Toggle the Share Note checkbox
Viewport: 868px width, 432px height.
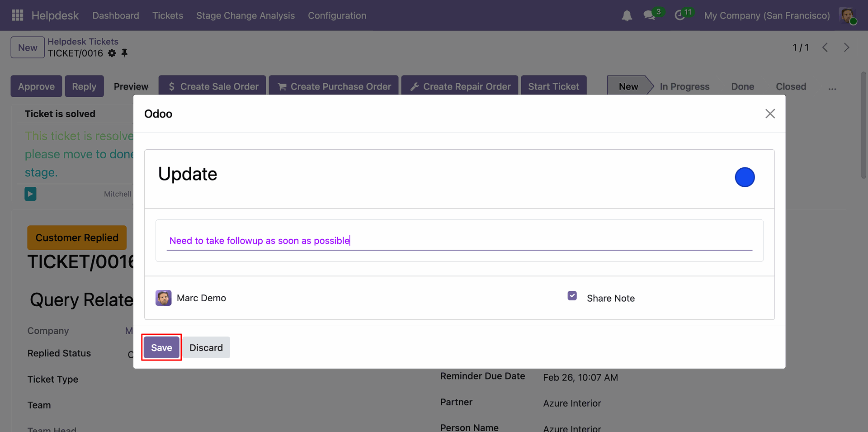572,296
